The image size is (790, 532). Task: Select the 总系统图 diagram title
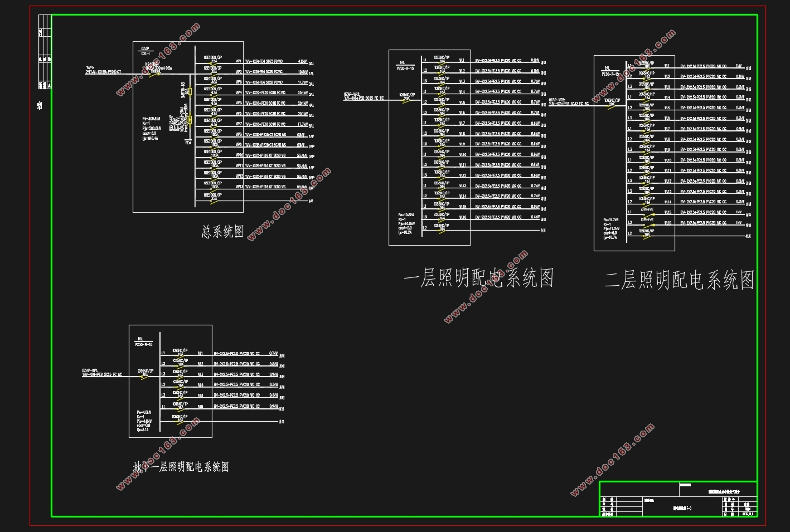pyautogui.click(x=223, y=232)
